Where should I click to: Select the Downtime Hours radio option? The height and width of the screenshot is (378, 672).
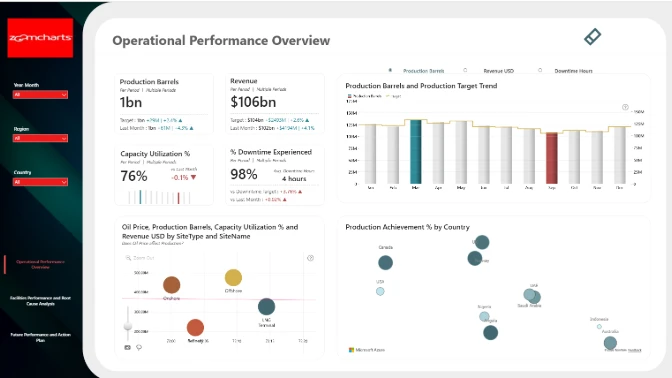(540, 70)
